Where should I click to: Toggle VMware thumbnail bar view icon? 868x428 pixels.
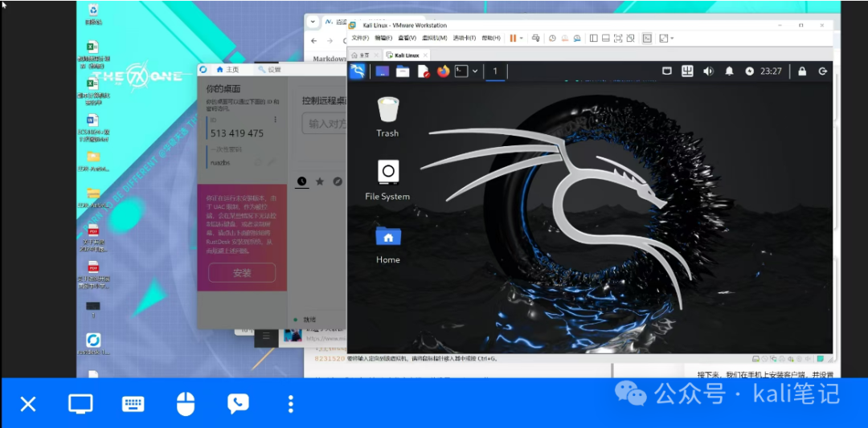606,39
